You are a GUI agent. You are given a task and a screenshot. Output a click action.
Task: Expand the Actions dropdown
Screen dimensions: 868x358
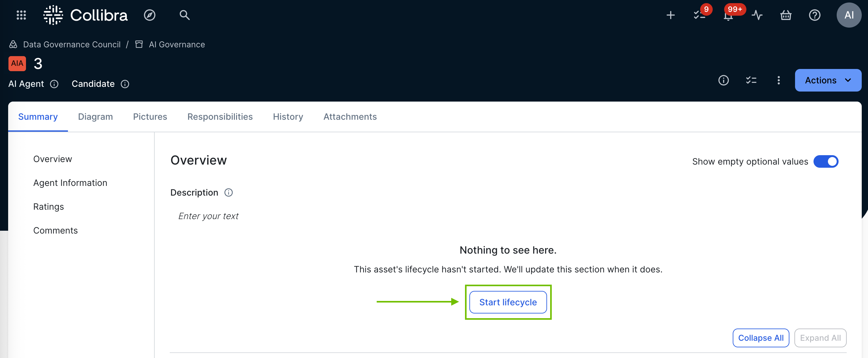pyautogui.click(x=828, y=80)
